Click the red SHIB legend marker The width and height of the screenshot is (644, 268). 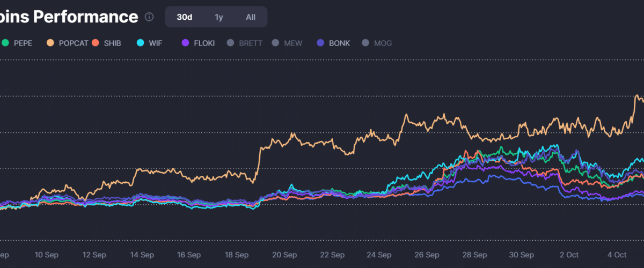click(x=96, y=43)
